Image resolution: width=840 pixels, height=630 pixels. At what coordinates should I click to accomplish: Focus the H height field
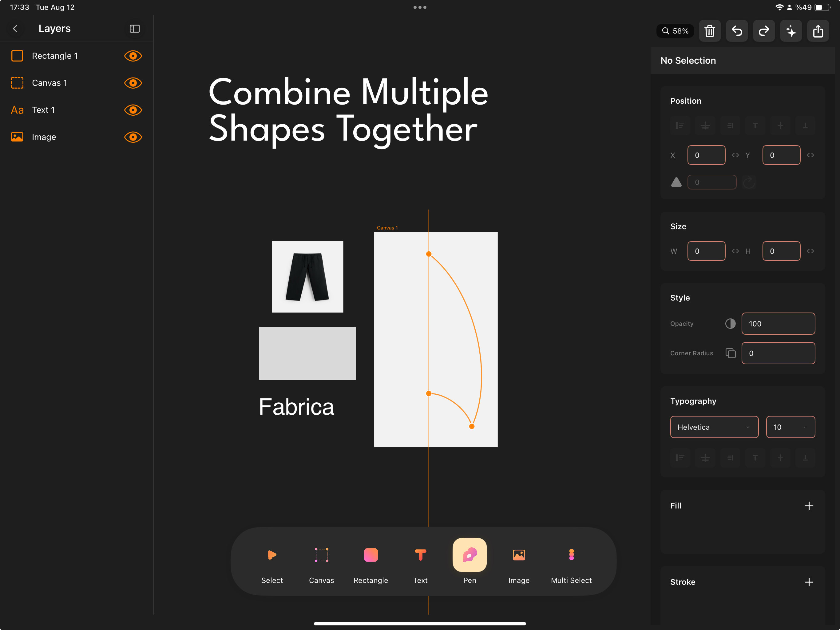(x=781, y=251)
